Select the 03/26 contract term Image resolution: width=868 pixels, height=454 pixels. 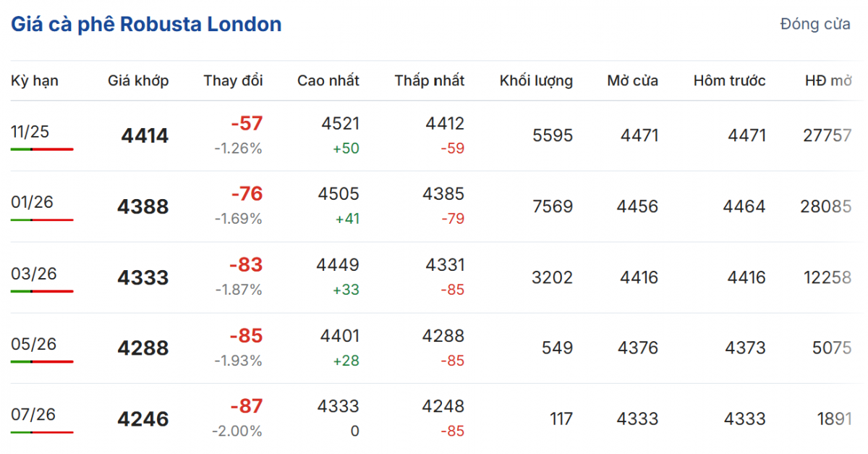pos(33,274)
